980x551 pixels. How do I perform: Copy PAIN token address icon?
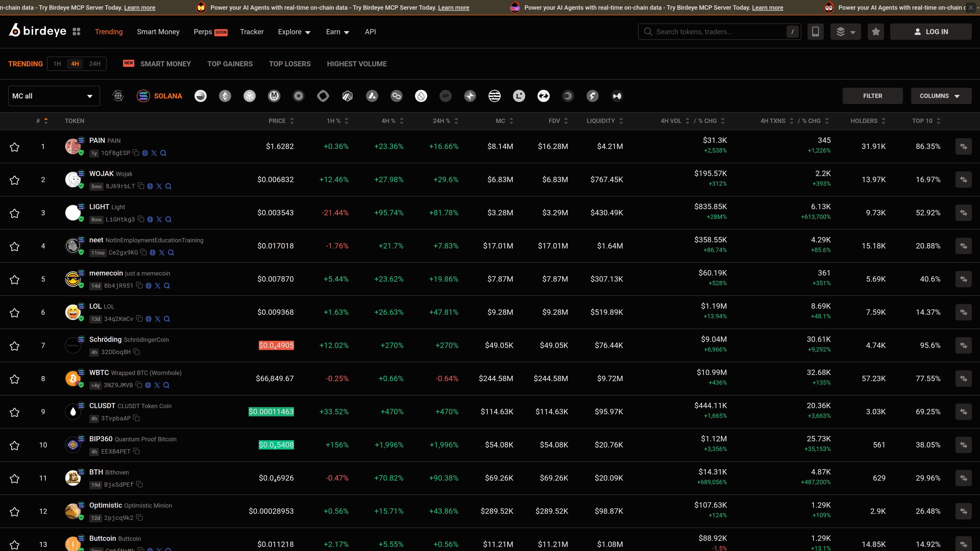coord(136,153)
